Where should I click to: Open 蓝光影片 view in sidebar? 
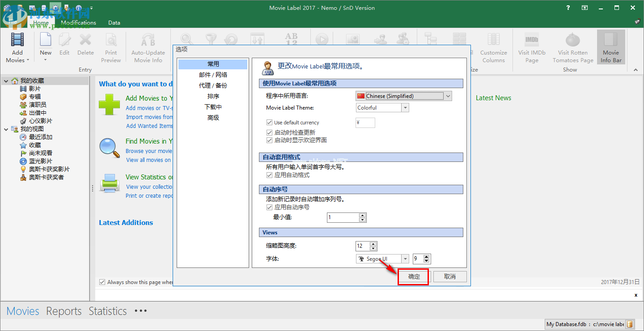click(x=40, y=161)
